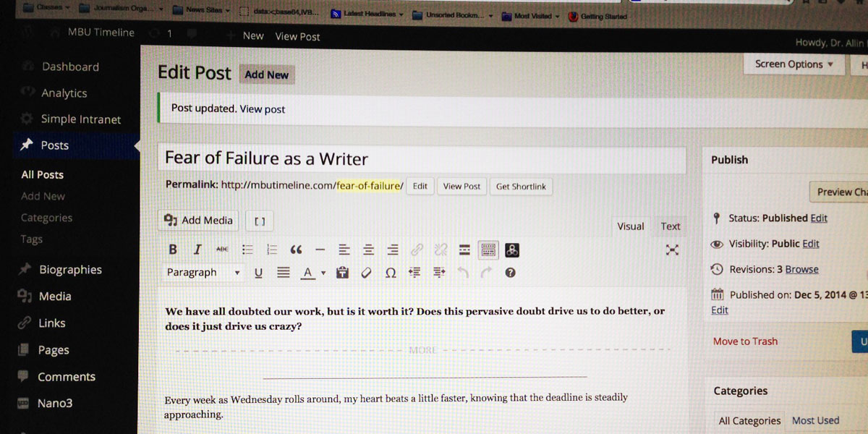Toggle the toolbar kitchen sink
The image size is (868, 434).
[488, 250]
